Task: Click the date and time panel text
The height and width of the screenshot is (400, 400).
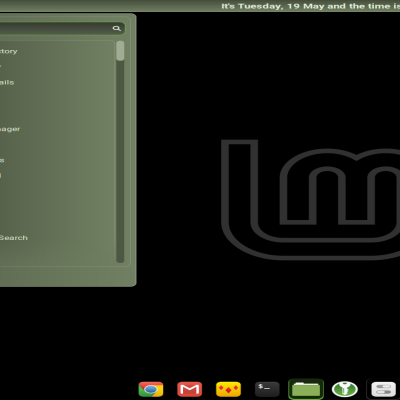Action: pyautogui.click(x=311, y=6)
